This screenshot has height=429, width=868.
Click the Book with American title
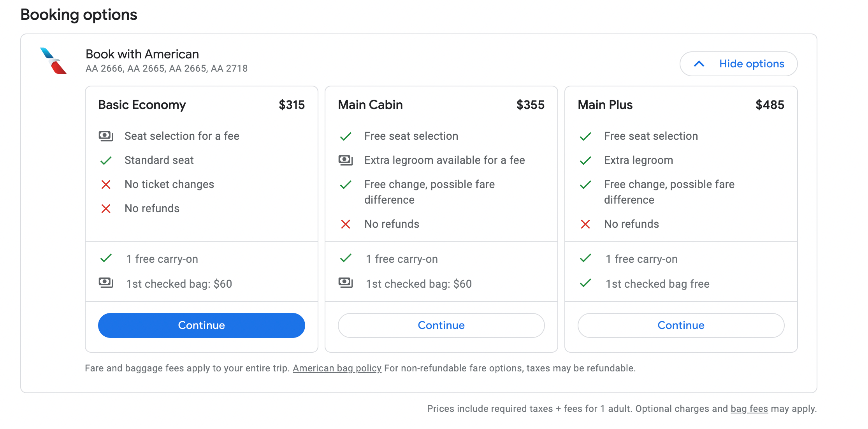tap(142, 54)
